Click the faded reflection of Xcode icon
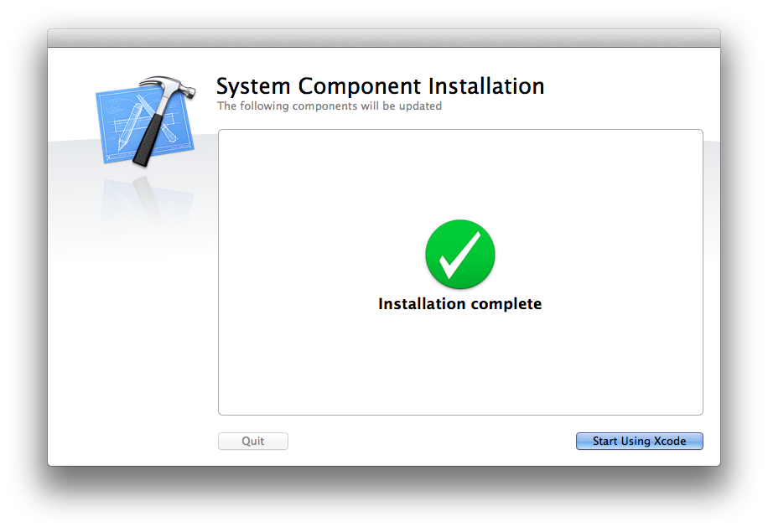The height and width of the screenshot is (532, 768). click(x=143, y=201)
